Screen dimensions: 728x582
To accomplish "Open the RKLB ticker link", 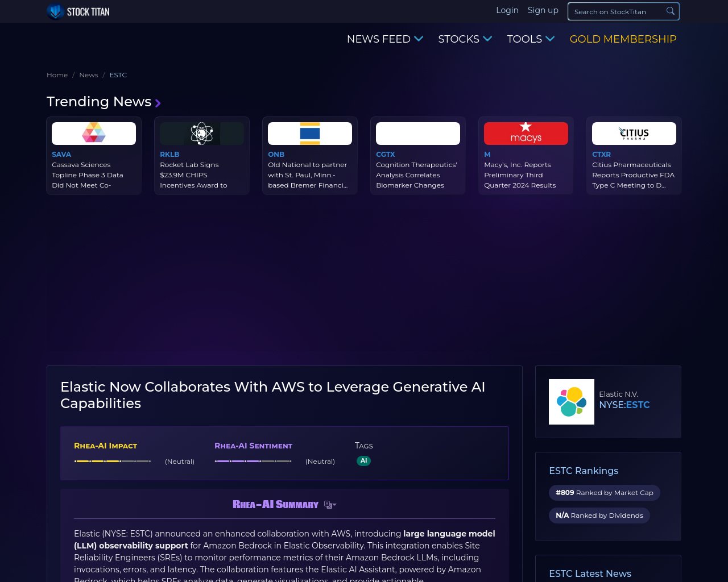I will click(169, 155).
